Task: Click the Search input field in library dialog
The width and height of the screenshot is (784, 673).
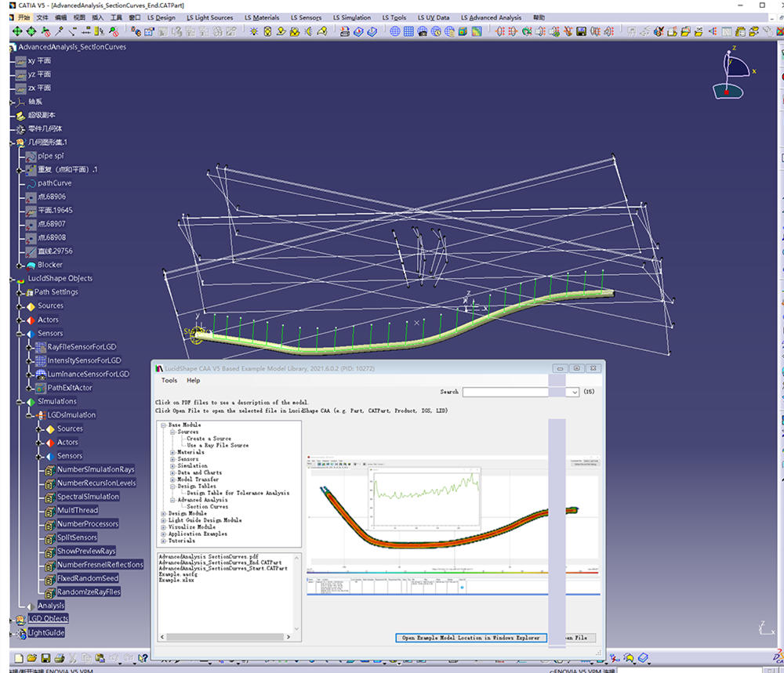Action: [x=517, y=393]
